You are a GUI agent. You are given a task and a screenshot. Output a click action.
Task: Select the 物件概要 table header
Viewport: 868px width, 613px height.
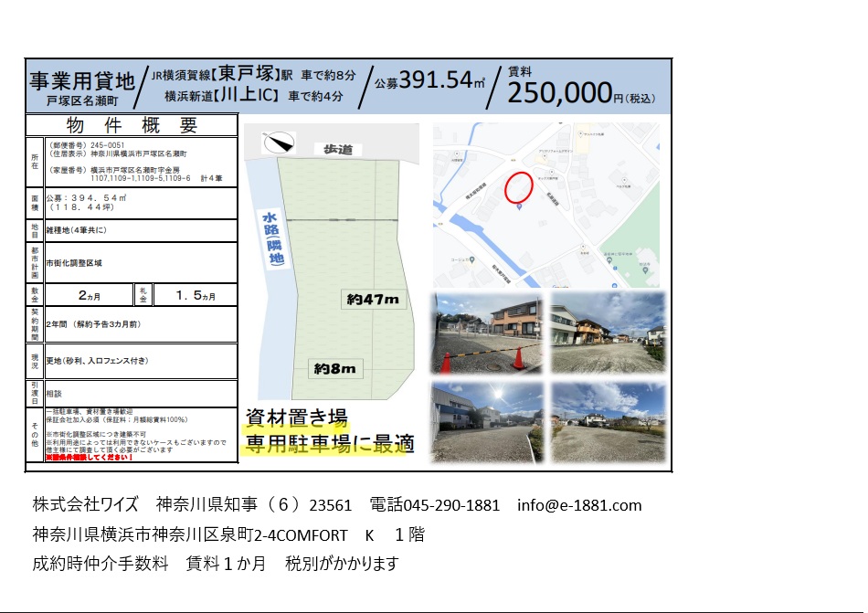point(132,125)
